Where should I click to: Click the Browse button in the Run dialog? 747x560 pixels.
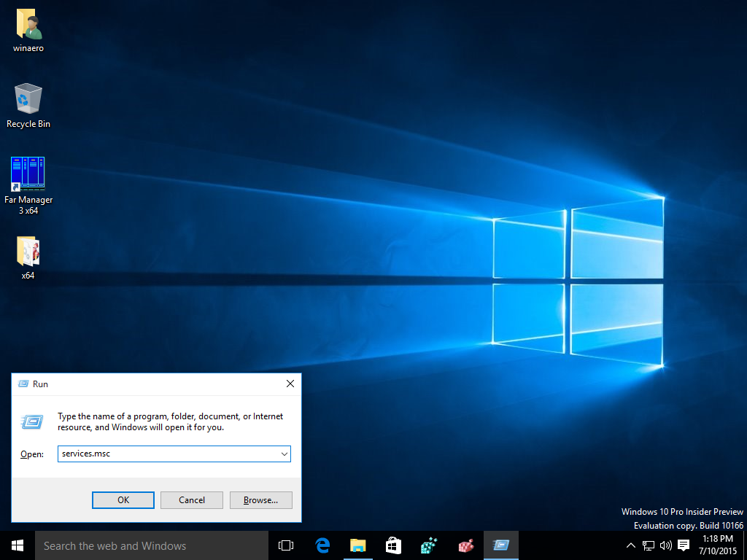coord(260,499)
